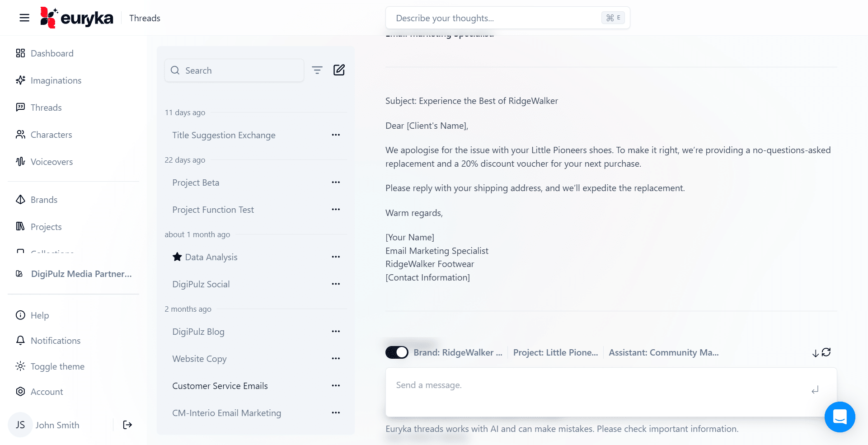Click the Voiceovers waveform icon
Image resolution: width=868 pixels, height=445 pixels.
[20, 162]
